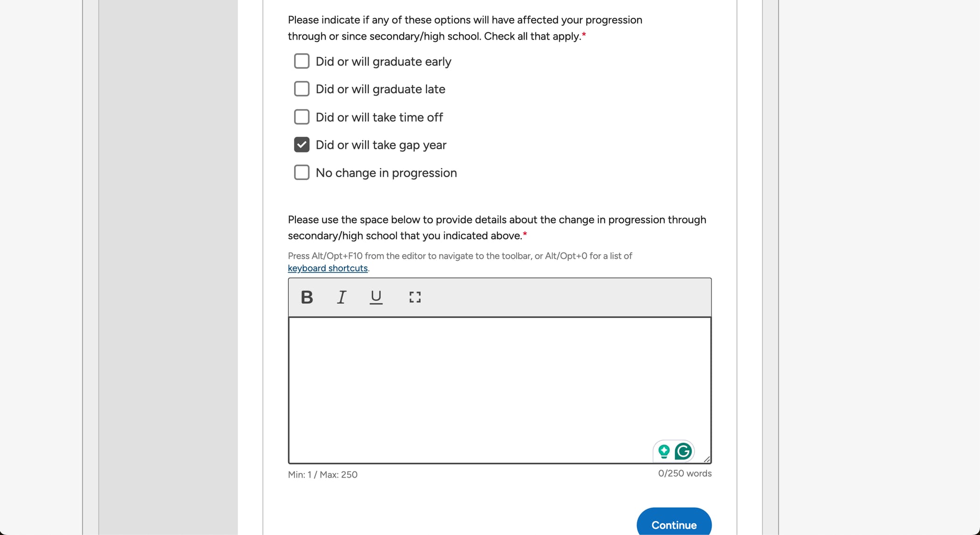The height and width of the screenshot is (535, 980).
Task: Apply underline formatting
Action: coord(376,297)
